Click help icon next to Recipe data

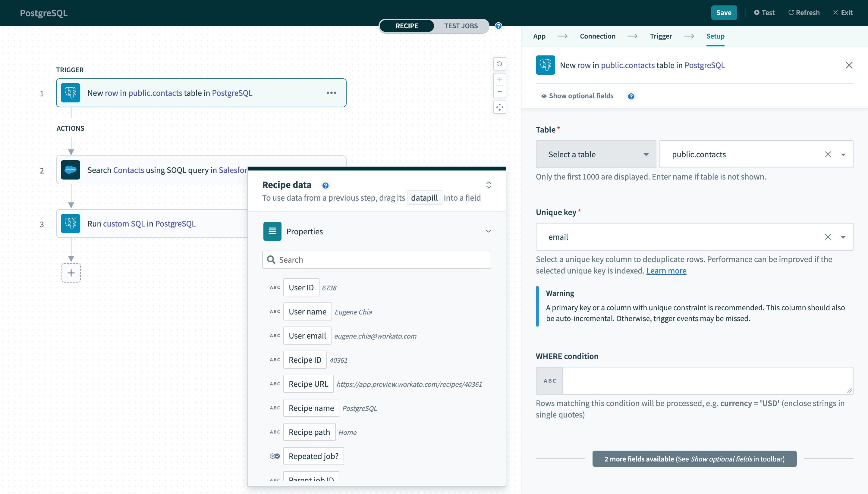point(325,185)
